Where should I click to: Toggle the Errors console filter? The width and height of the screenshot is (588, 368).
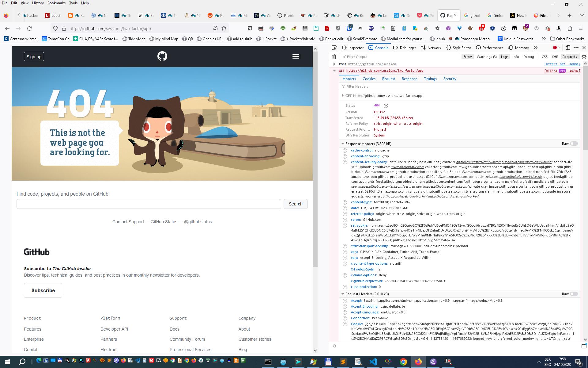[468, 57]
